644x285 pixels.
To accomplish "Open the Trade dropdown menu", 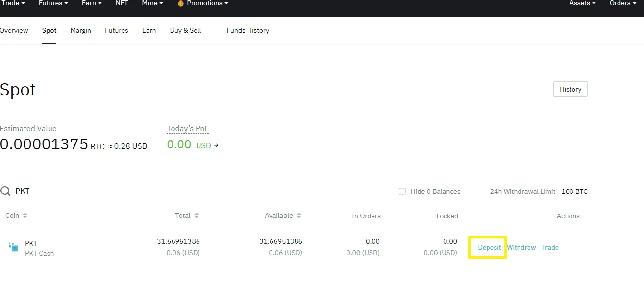I will tap(13, 3).
